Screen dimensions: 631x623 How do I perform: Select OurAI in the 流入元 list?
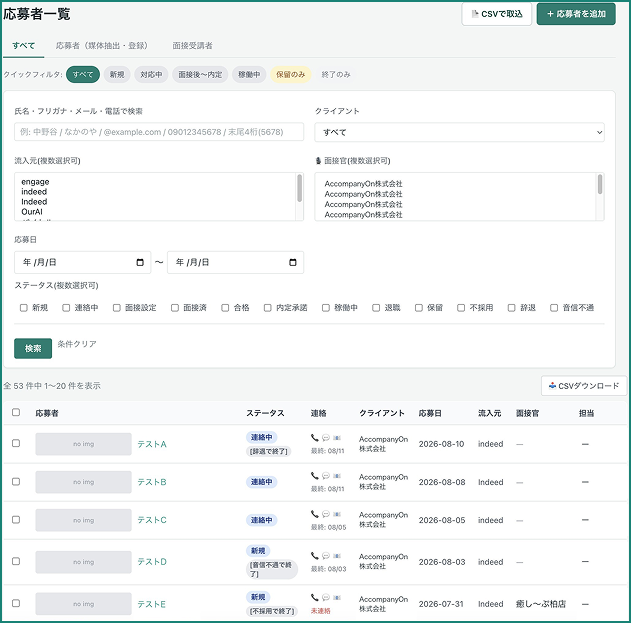tap(32, 212)
